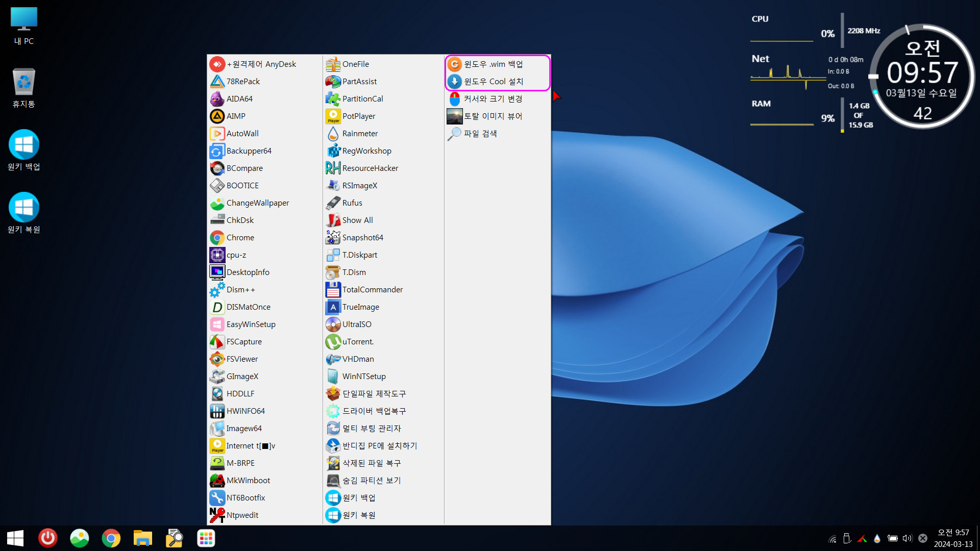The image size is (980, 551).
Task: Launch 원키 백업 from the menu list
Action: point(383,497)
